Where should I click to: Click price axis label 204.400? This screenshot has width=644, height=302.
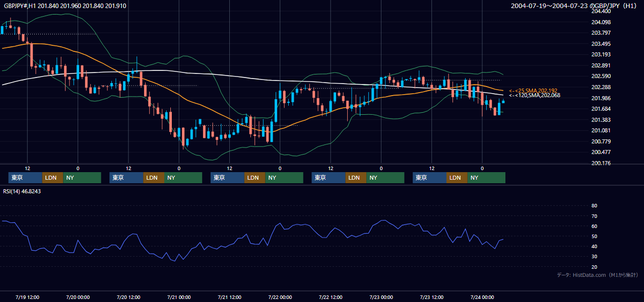tap(600, 11)
